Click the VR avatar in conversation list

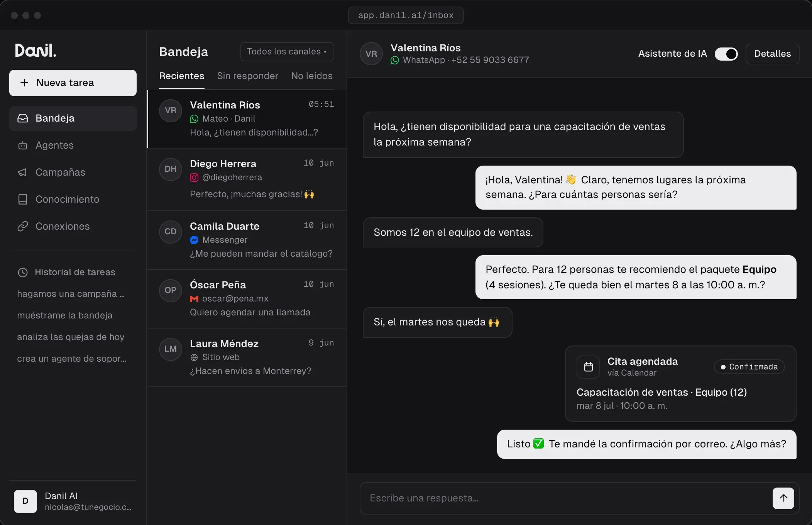[x=171, y=110]
